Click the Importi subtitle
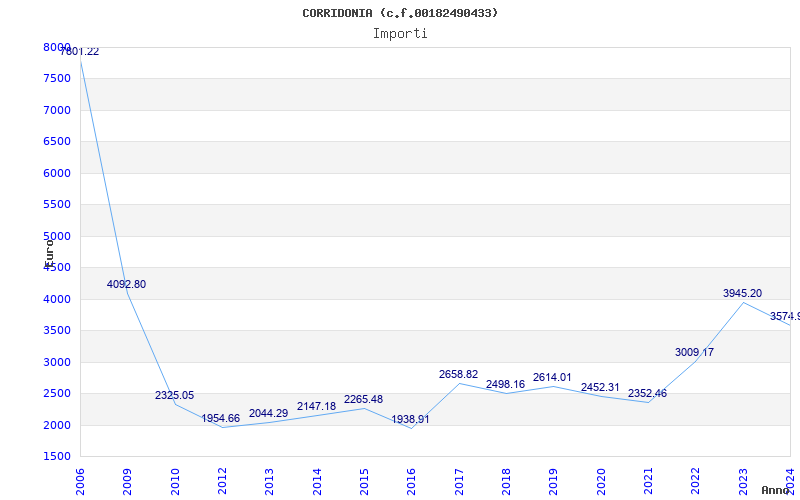The height and width of the screenshot is (500, 800). [400, 34]
